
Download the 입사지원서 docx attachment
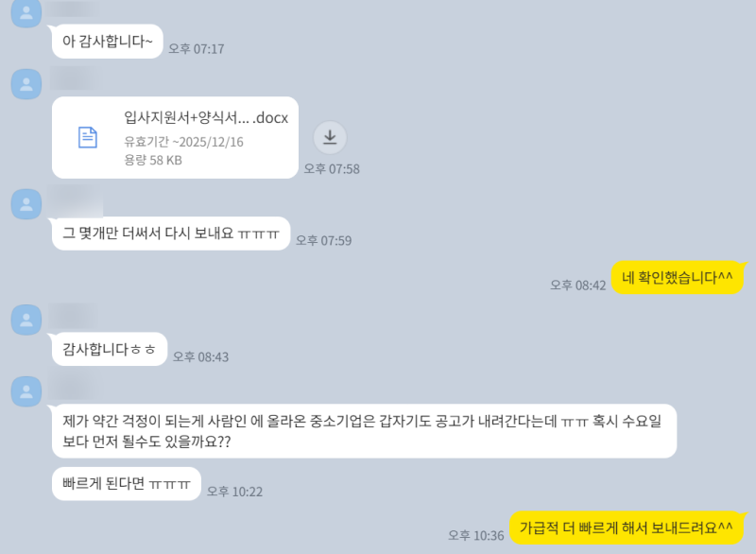point(330,137)
